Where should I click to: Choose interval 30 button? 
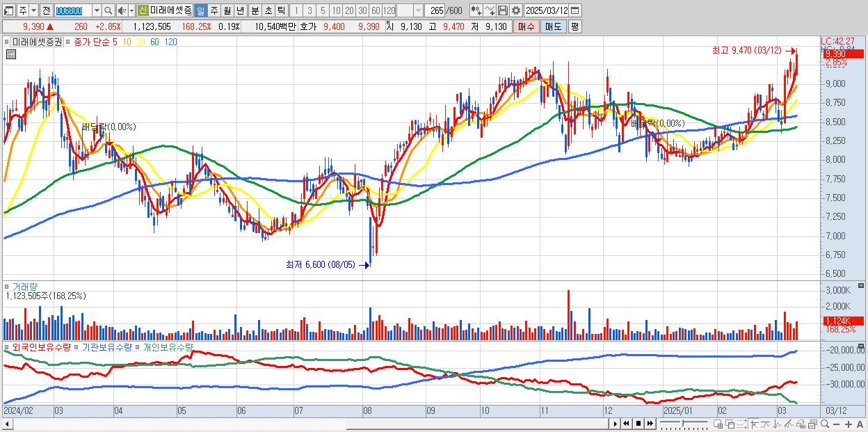362,10
